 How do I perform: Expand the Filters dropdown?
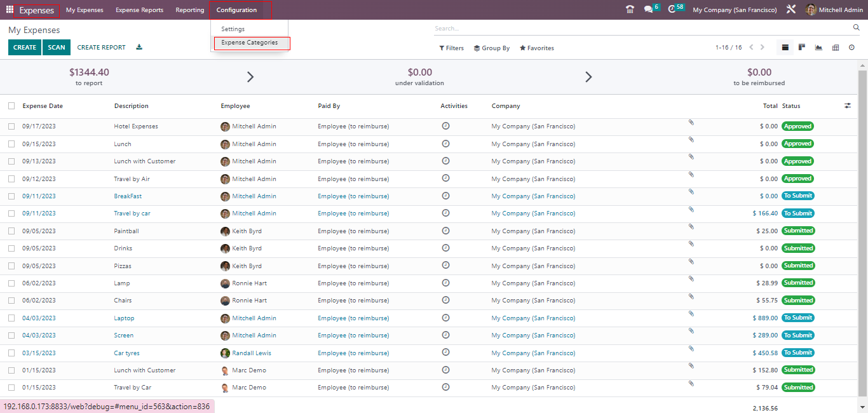(x=451, y=48)
